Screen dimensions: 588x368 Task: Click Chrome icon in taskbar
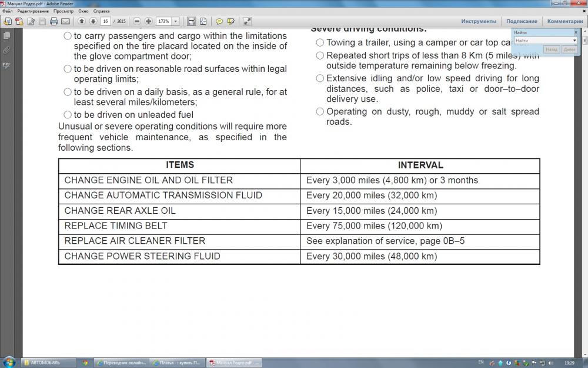point(85,363)
